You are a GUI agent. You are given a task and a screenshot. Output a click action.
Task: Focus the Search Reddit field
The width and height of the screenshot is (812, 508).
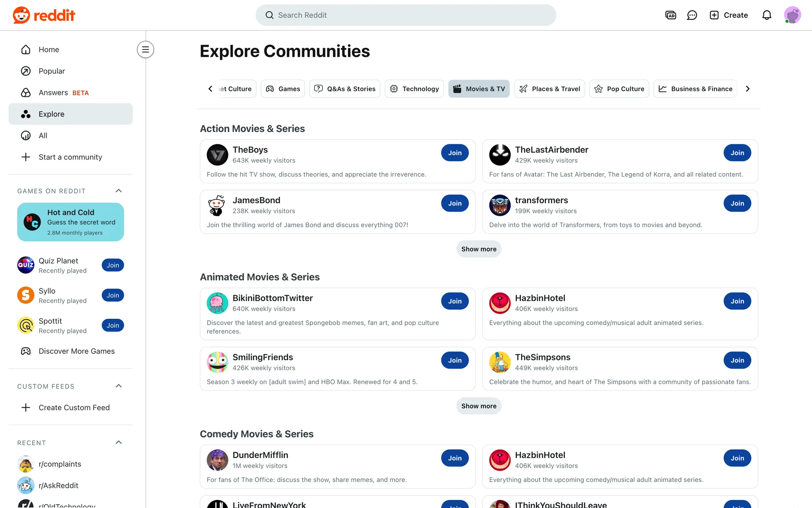tap(406, 15)
